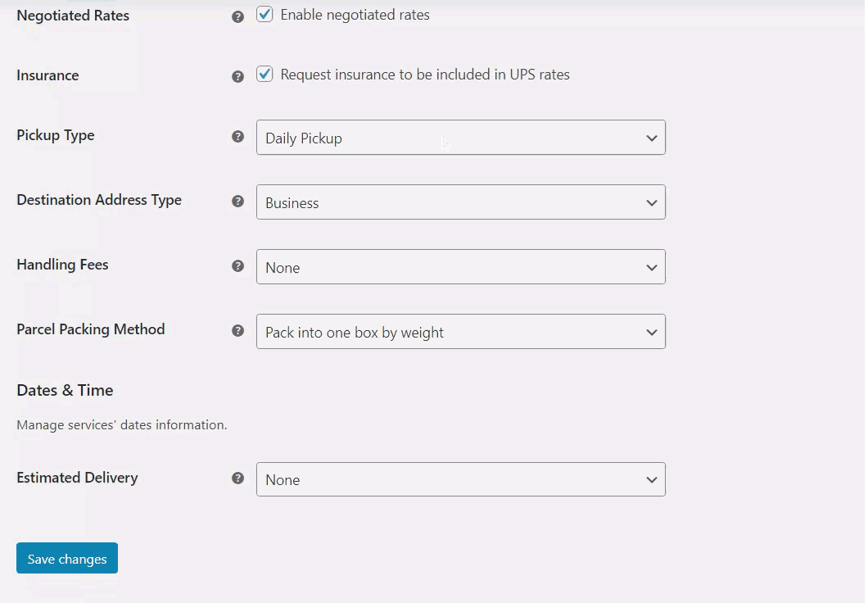Click the Dates & Time section heading
The width and height of the screenshot is (868, 603).
tap(65, 390)
